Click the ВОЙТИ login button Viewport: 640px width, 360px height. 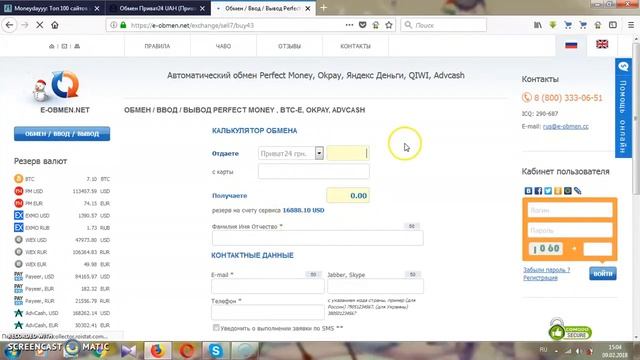pos(603,273)
